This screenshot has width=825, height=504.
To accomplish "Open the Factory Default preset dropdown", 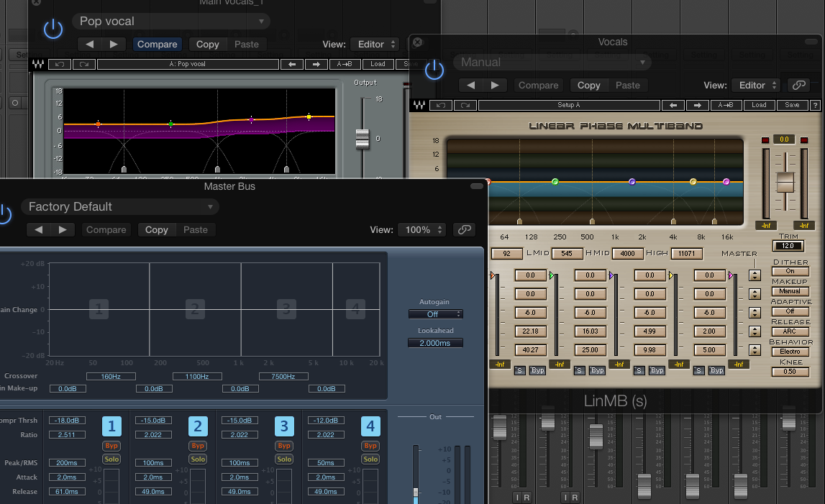I will tap(119, 207).
